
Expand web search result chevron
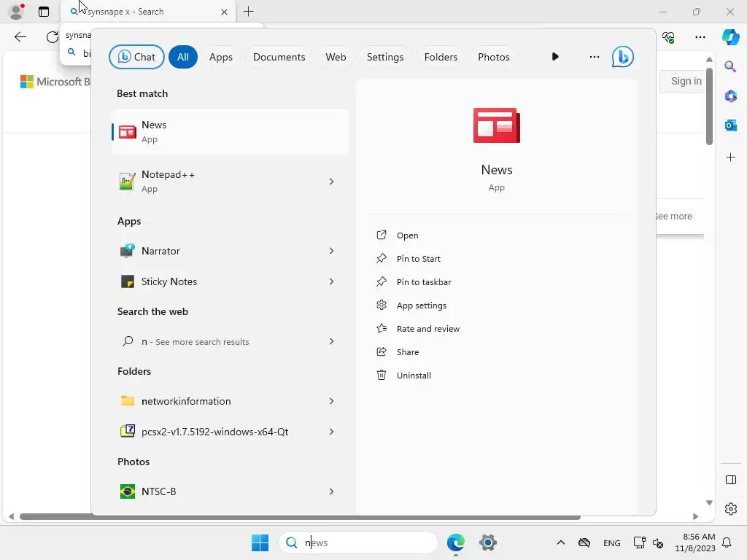tap(332, 341)
